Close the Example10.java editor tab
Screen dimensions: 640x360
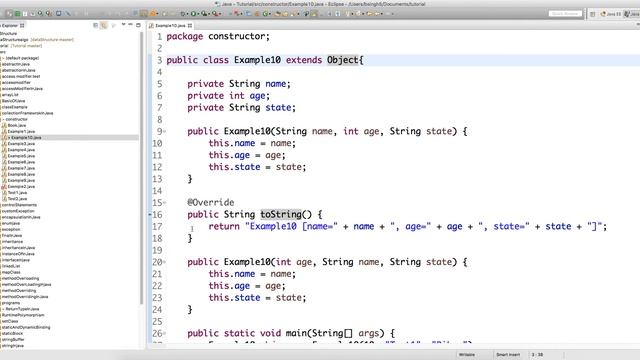click(x=190, y=25)
